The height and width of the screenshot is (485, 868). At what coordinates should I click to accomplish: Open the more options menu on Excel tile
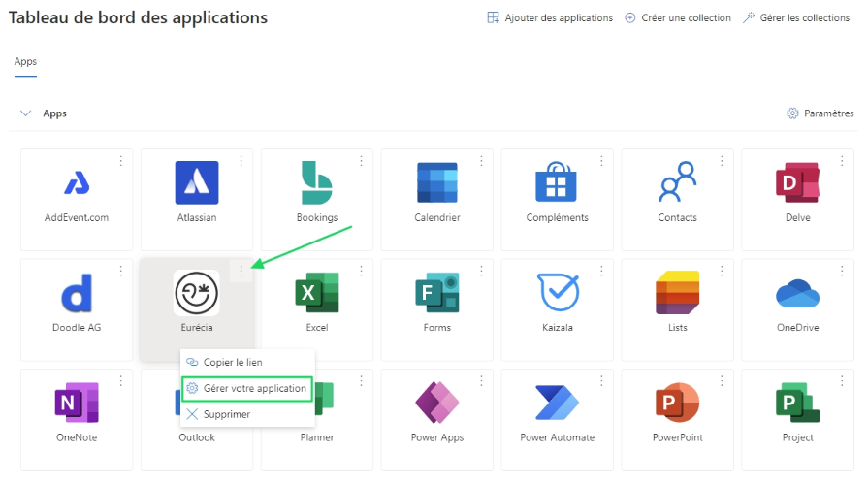tap(361, 271)
